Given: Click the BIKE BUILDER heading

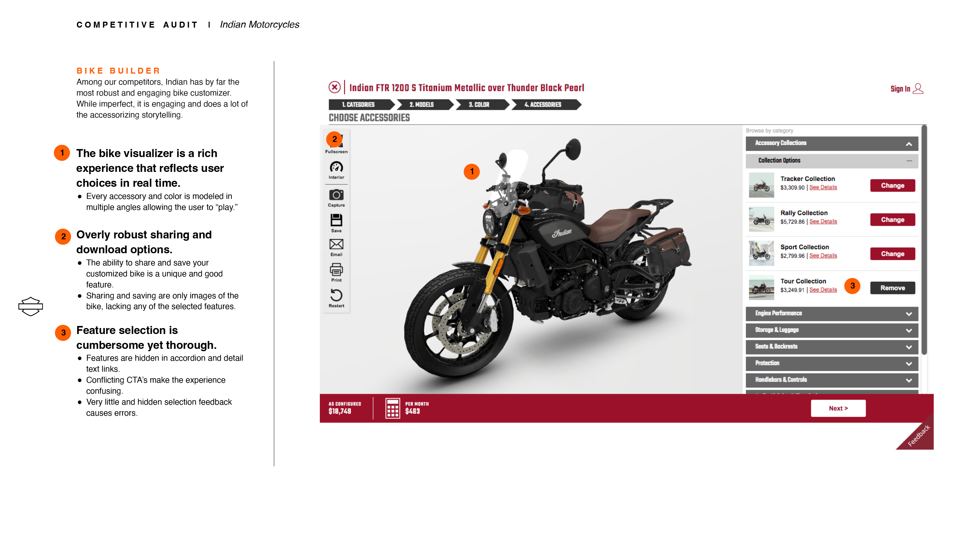Looking at the screenshot, I should (118, 71).
